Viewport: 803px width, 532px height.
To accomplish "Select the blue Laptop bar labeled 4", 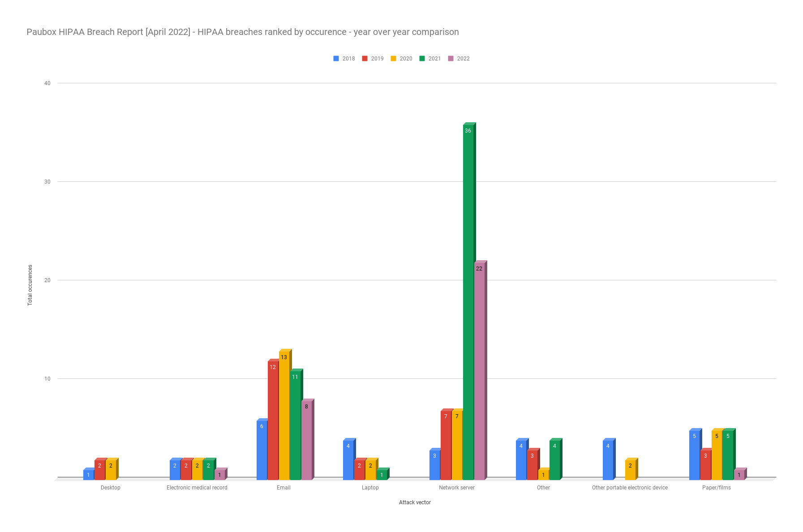I will [x=348, y=460].
